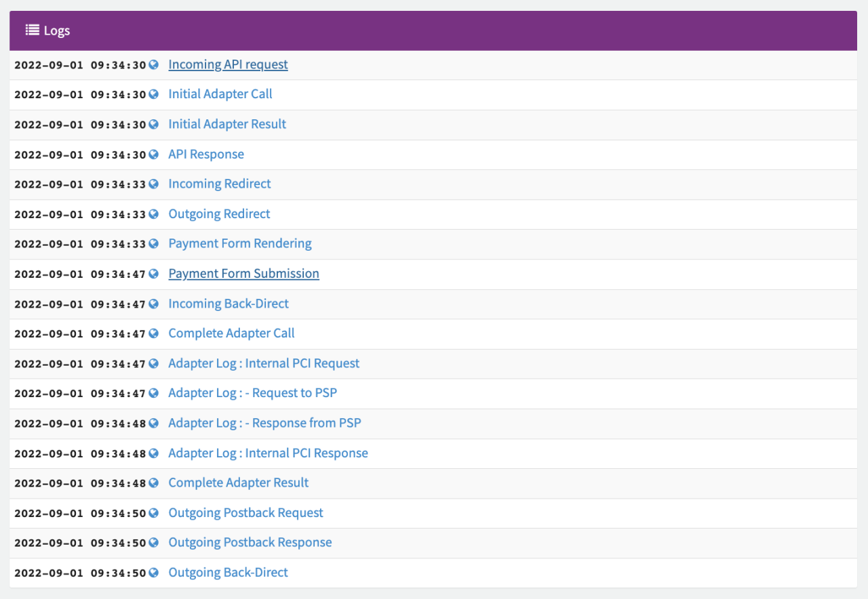Viewport: 868px width, 599px height.
Task: Open the Outgoing Redirect log
Action: coord(219,213)
